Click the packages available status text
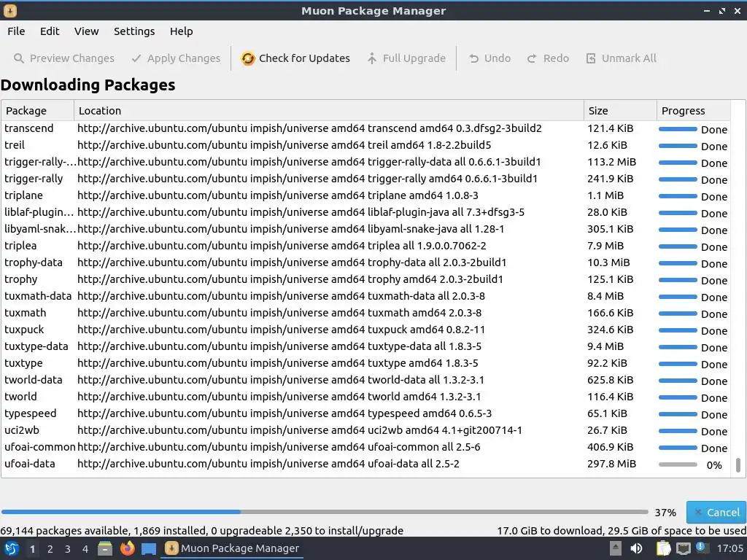This screenshot has height=560, width=747. (201, 531)
